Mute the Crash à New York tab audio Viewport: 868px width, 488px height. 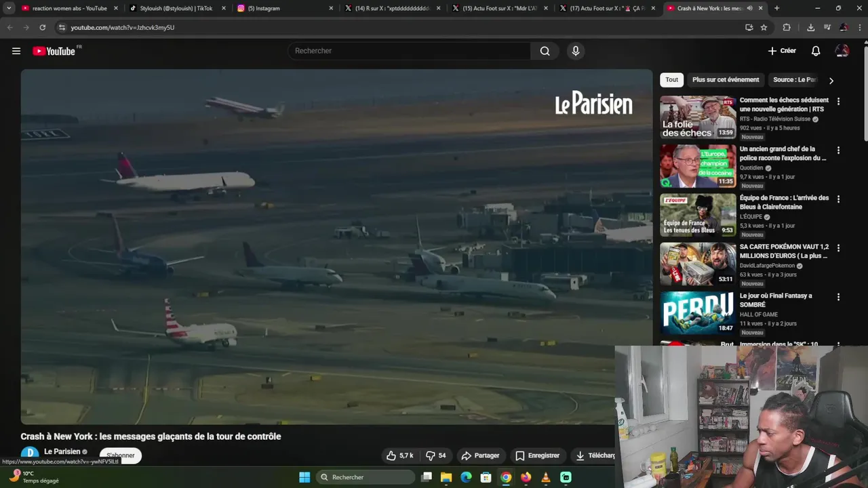pos(749,8)
